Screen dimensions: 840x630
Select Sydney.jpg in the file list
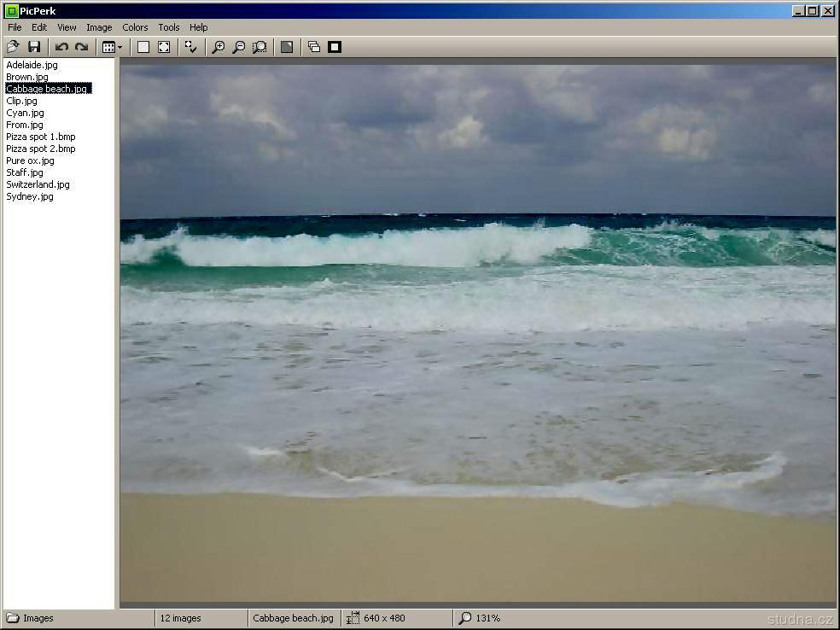pos(30,196)
